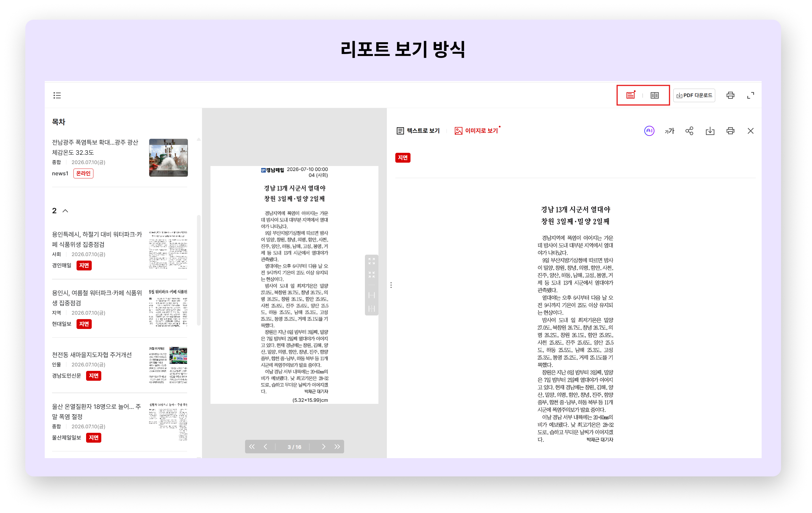This screenshot has height=513, width=812.
Task: Close the article detail panel
Action: click(x=750, y=131)
